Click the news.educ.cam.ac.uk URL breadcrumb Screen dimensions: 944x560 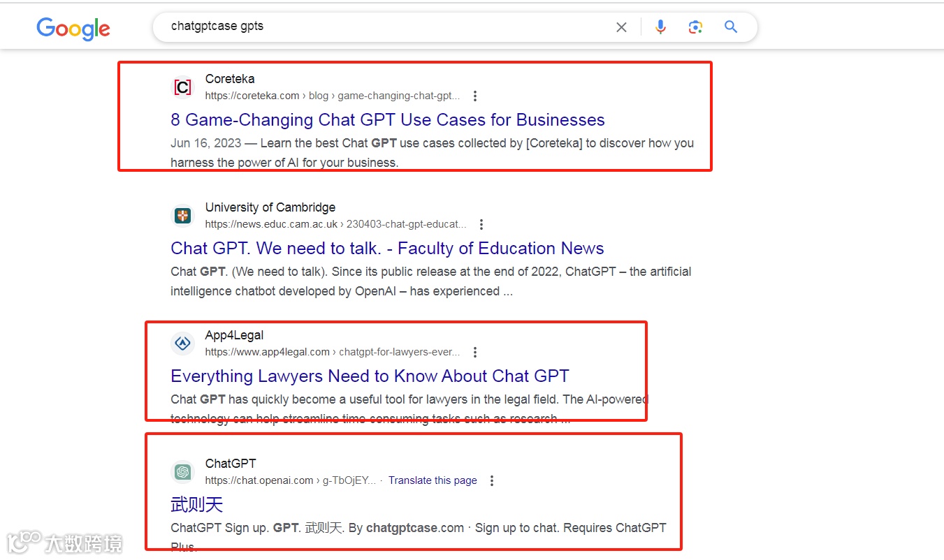335,225
